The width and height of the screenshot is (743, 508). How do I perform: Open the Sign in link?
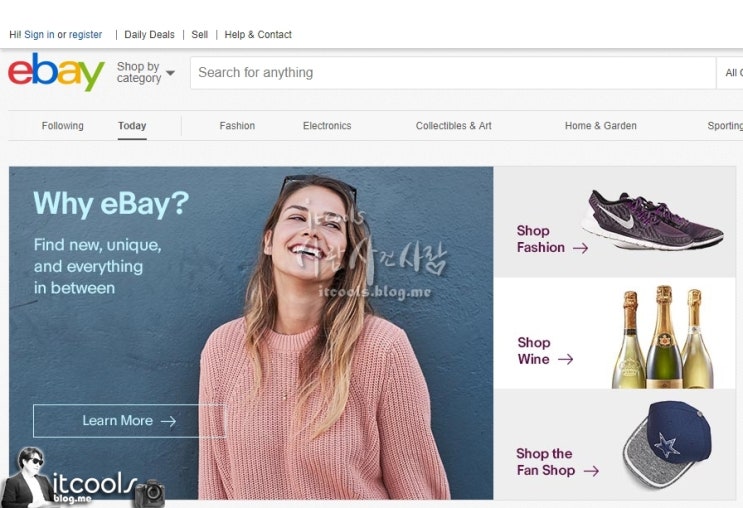coord(39,35)
